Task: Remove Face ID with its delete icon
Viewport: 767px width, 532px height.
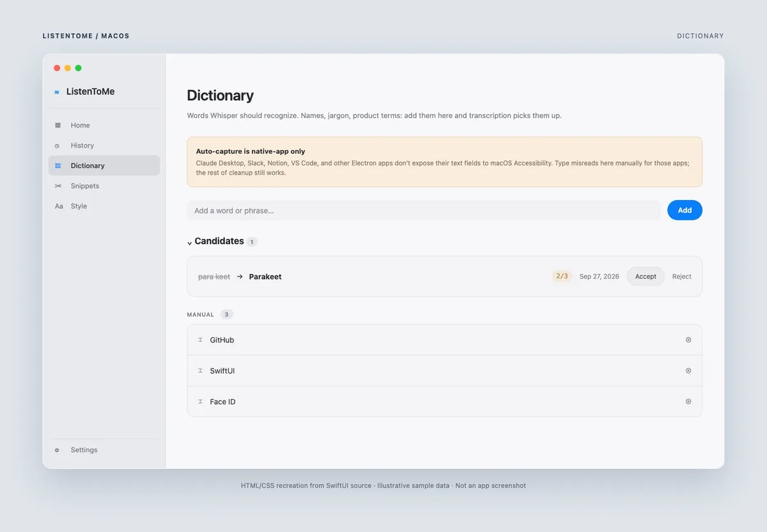Action: [688, 402]
